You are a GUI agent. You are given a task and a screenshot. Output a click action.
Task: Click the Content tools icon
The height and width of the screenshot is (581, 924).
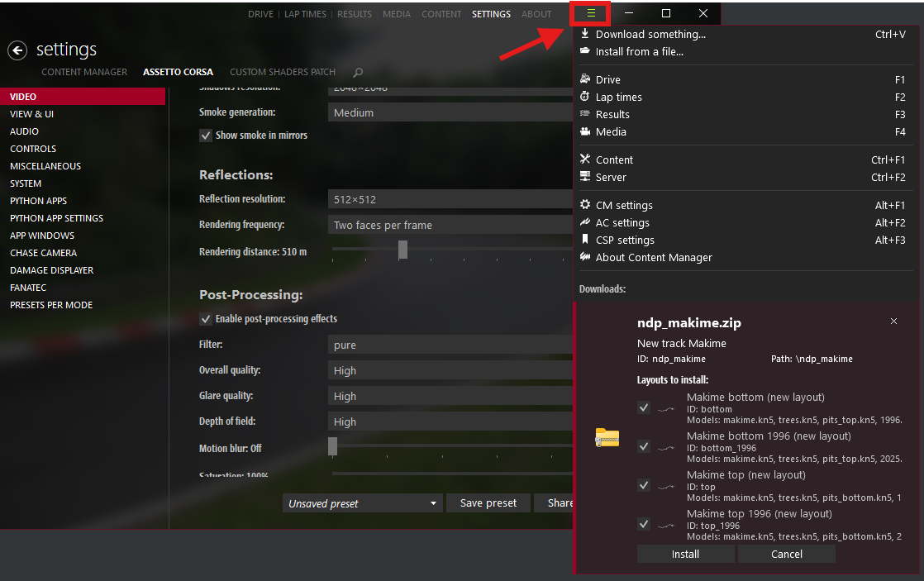coord(584,160)
